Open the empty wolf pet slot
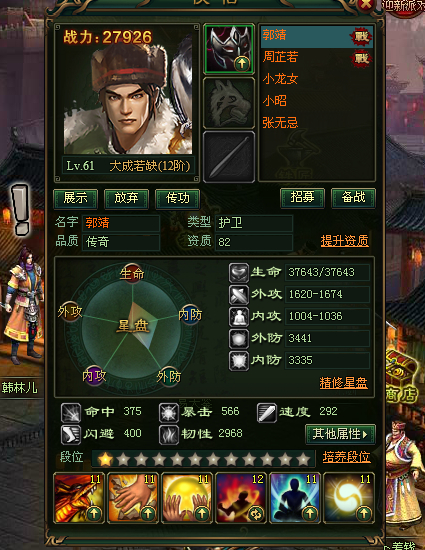 click(x=229, y=102)
